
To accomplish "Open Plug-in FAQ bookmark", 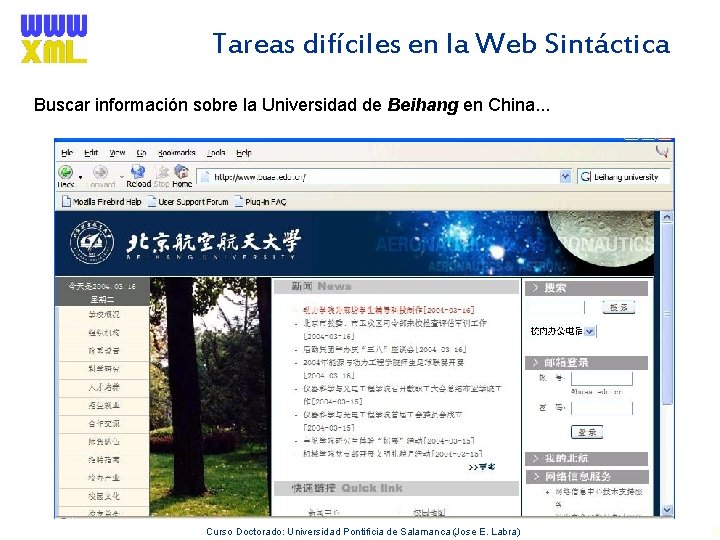I will [x=260, y=202].
